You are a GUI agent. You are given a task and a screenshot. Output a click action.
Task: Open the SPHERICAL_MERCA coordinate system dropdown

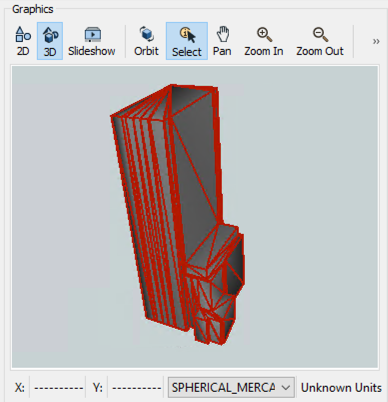(231, 387)
